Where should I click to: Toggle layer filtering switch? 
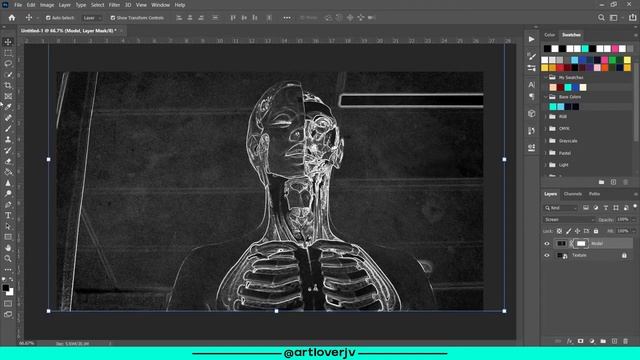[x=635, y=207]
